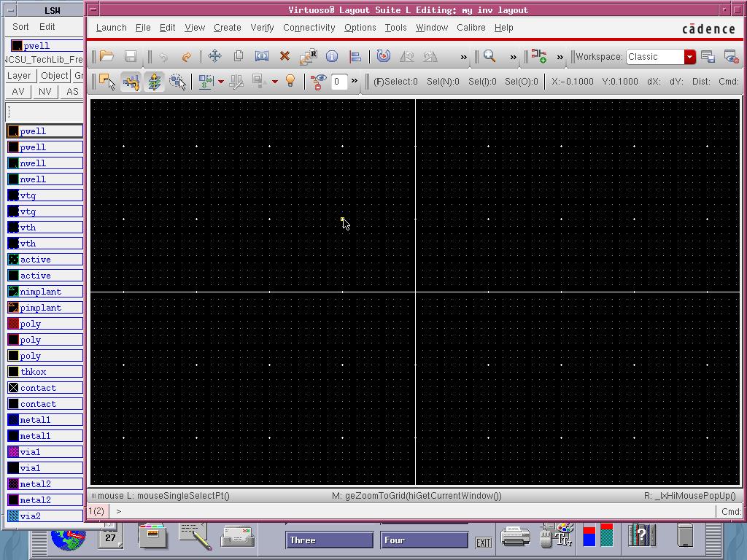Click the LSW layer filter input field

pos(44,112)
